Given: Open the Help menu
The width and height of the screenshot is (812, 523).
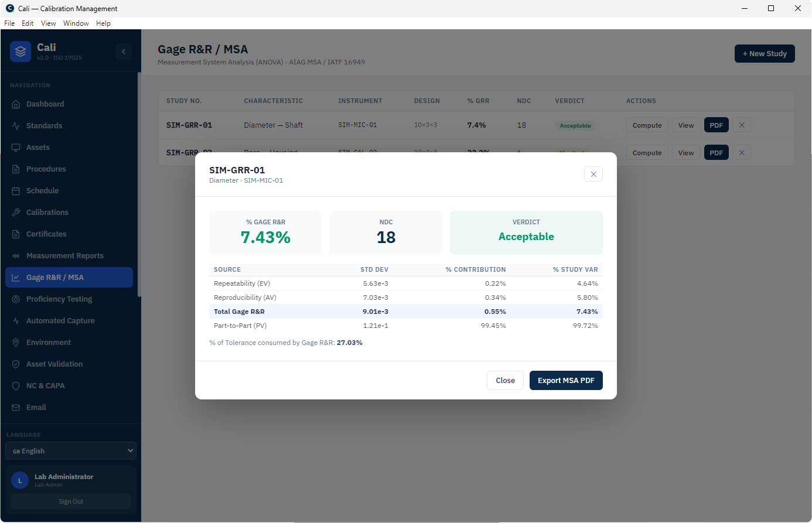Looking at the screenshot, I should [103, 23].
